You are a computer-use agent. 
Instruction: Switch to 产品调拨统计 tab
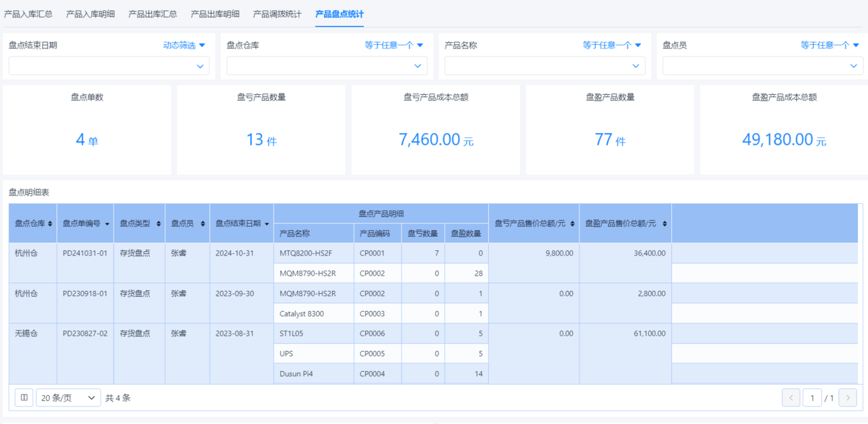[278, 14]
